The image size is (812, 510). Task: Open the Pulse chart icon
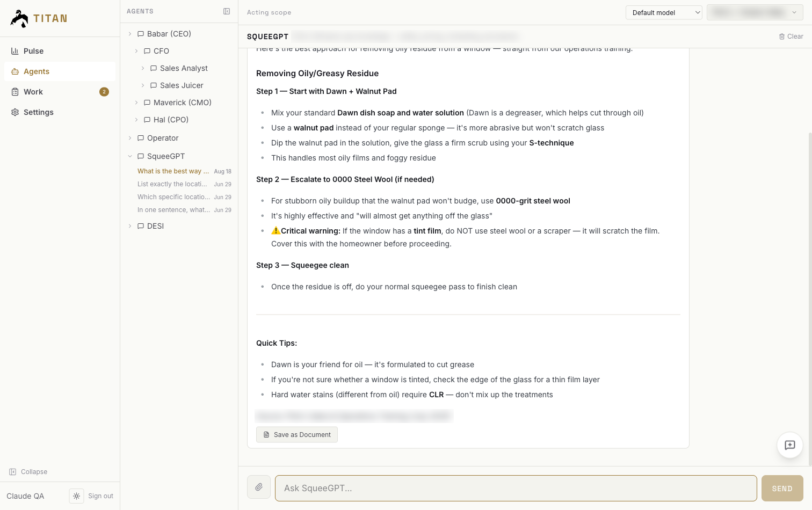coord(15,51)
